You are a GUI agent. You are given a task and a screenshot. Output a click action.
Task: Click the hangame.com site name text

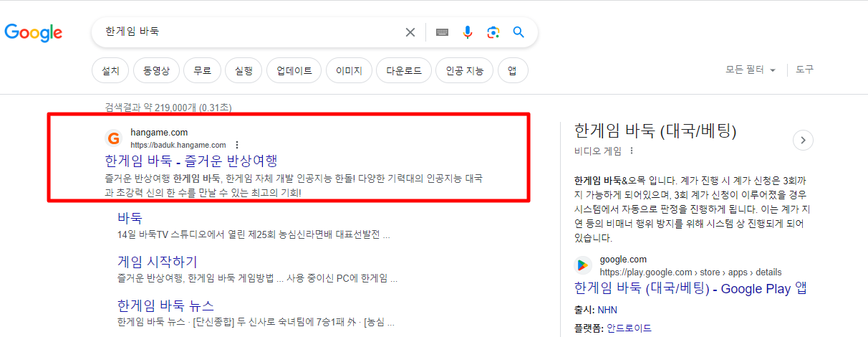pyautogui.click(x=159, y=133)
